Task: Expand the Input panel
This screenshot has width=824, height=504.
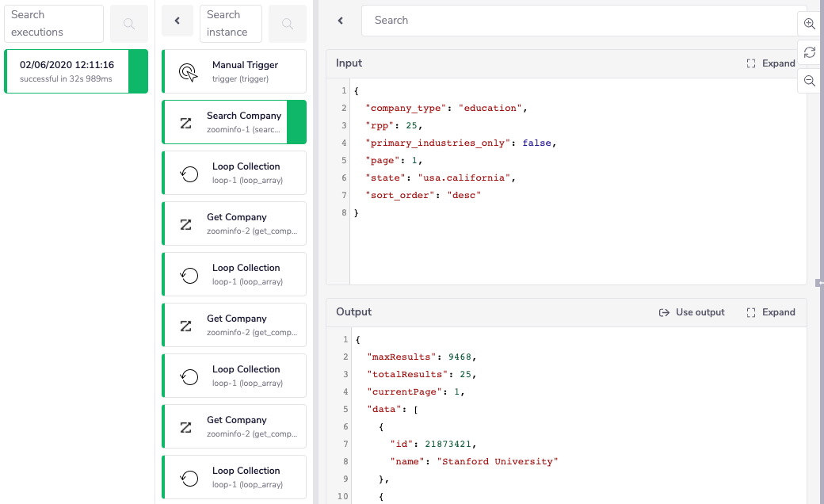Action: pos(770,63)
